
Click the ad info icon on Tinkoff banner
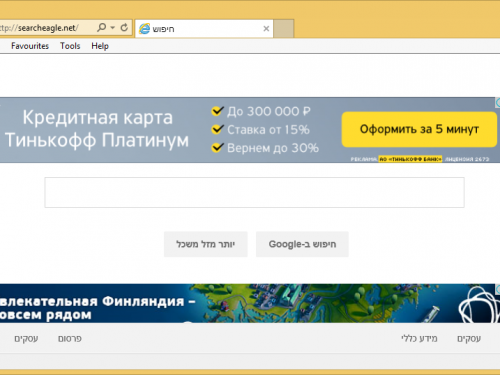(x=498, y=103)
